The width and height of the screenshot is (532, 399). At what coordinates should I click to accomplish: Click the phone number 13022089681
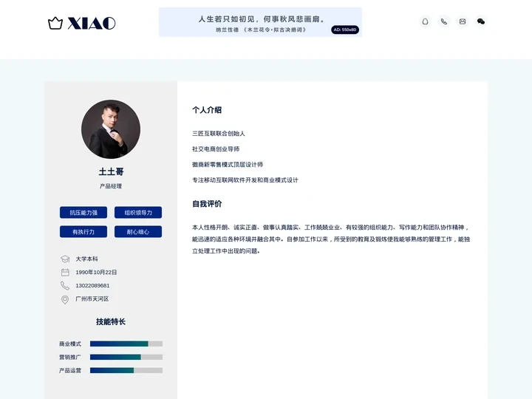92,285
